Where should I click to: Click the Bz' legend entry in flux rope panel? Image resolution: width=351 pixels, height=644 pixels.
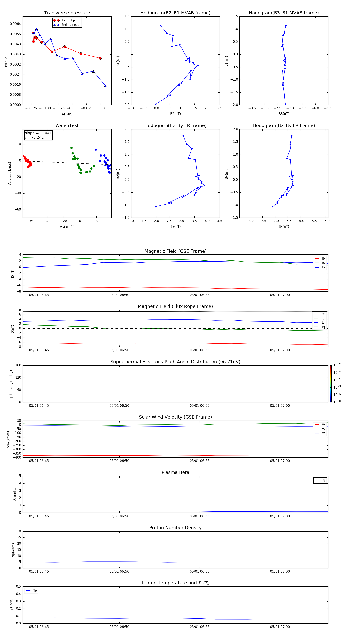point(320,323)
